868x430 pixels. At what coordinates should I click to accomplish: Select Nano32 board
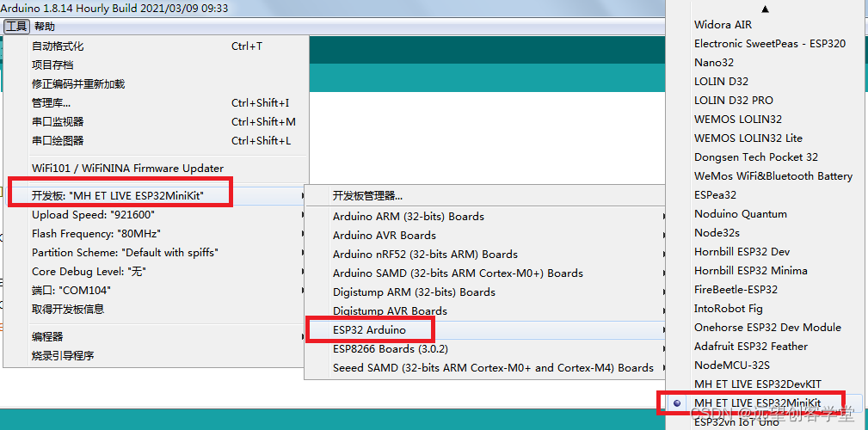point(766,62)
